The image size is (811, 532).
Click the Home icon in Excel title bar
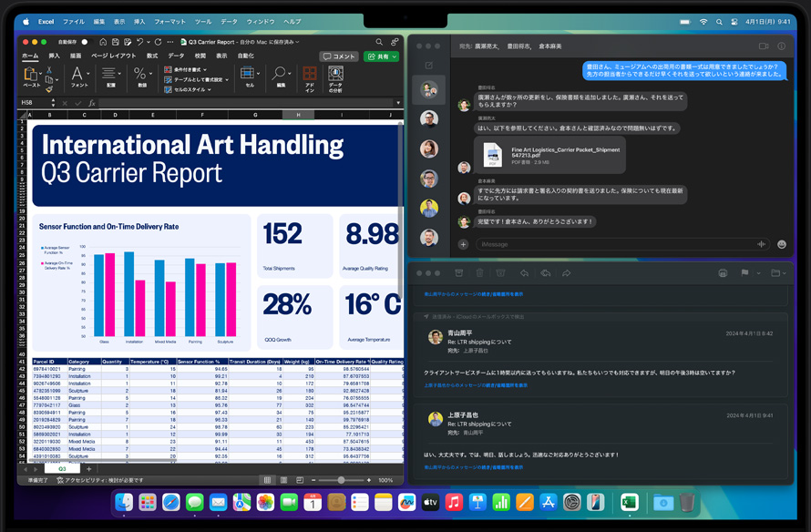click(104, 42)
